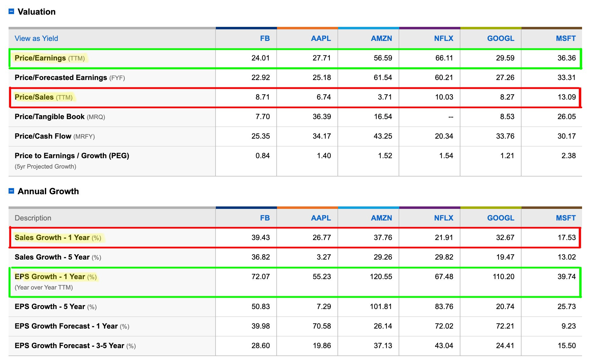This screenshot has height=364, width=590.
Task: Click AAPL Sales Growth 5 Year value 3.27
Action: pyautogui.click(x=324, y=257)
